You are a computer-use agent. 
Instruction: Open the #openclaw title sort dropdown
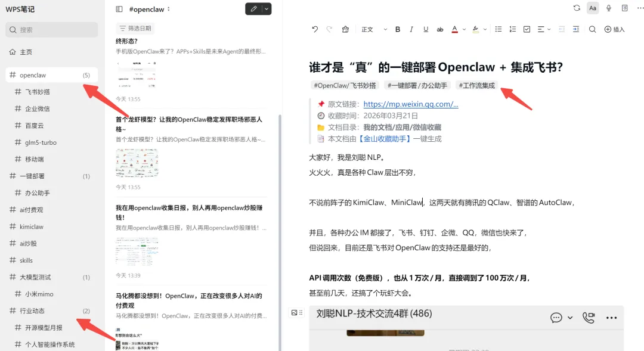(x=169, y=9)
